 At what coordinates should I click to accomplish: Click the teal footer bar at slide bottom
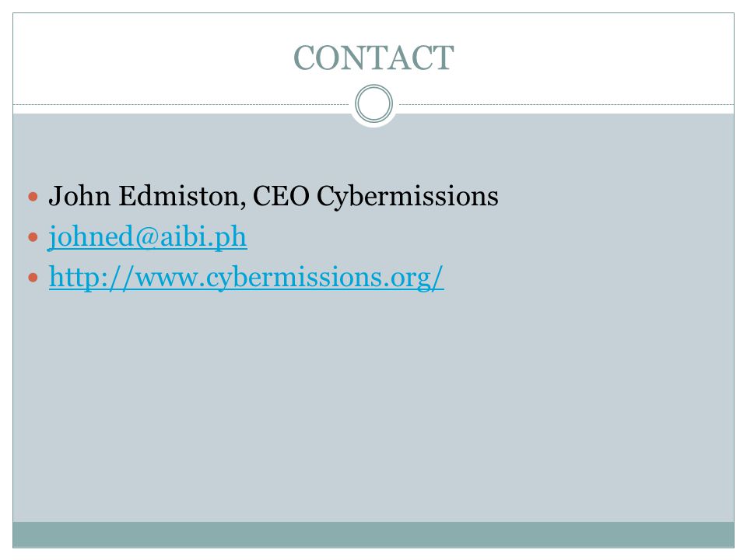(373, 534)
